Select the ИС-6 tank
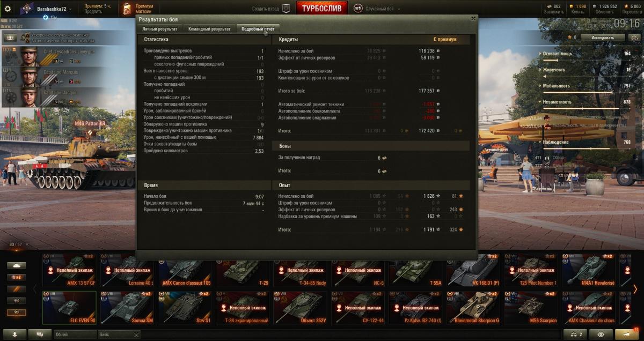The width and height of the screenshot is (644, 341). [358, 270]
